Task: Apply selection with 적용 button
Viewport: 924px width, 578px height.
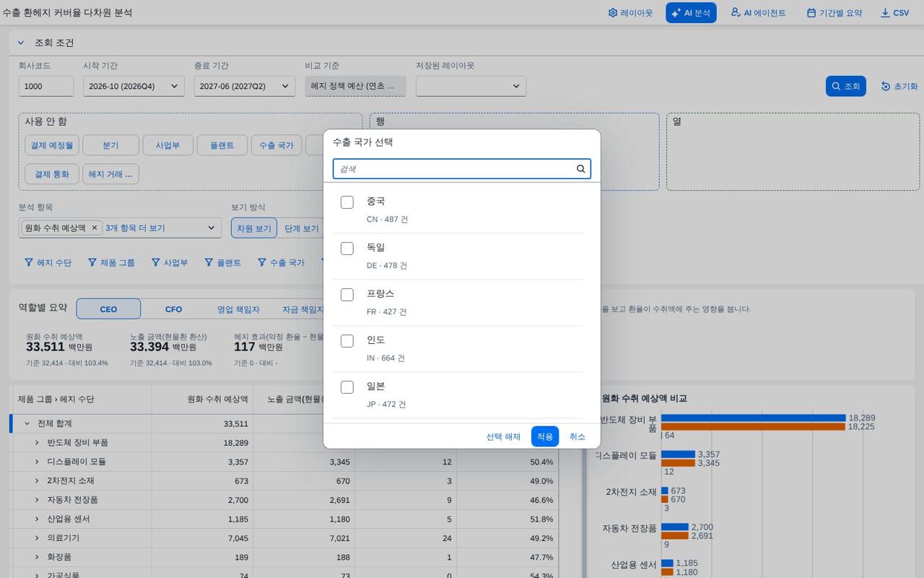Action: (x=545, y=436)
